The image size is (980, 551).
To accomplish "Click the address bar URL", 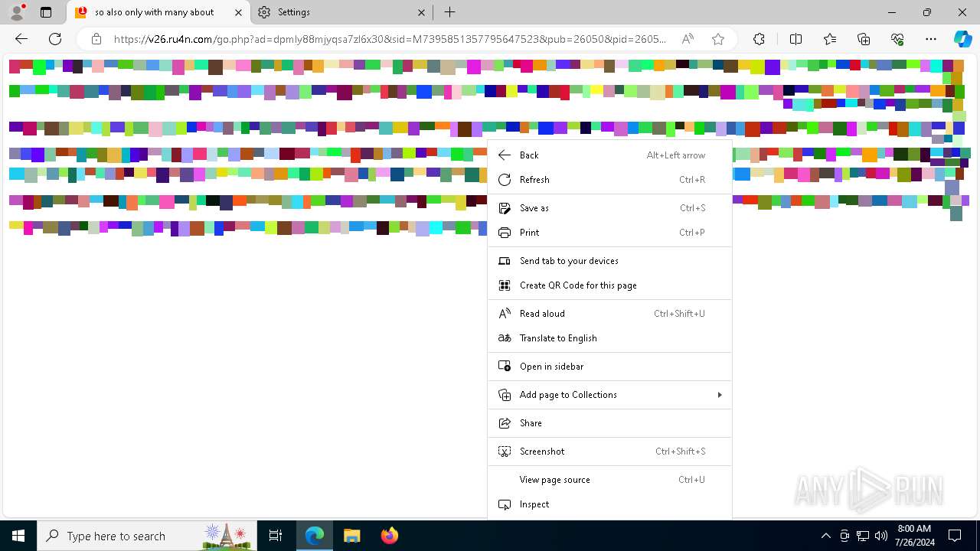I will [390, 39].
